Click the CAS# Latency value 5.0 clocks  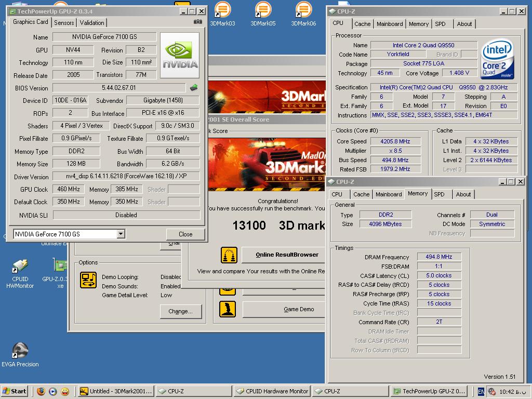438,275
